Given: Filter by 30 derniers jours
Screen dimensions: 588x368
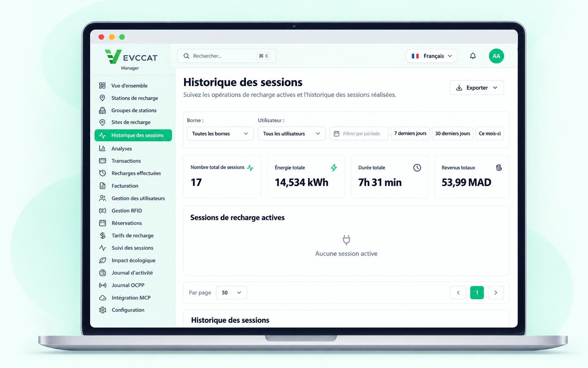Looking at the screenshot, I should coord(452,134).
